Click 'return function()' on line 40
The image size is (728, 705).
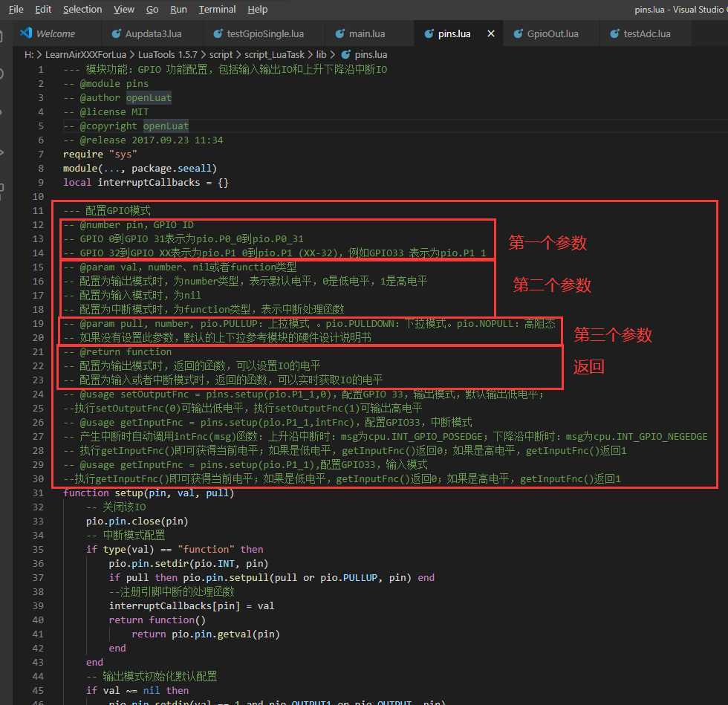[x=157, y=620]
